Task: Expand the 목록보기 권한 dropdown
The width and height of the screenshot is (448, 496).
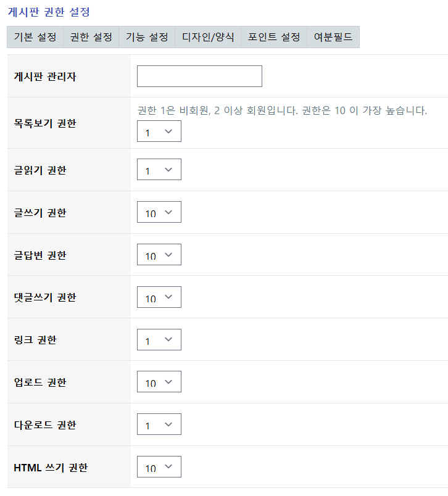Action: click(x=159, y=131)
